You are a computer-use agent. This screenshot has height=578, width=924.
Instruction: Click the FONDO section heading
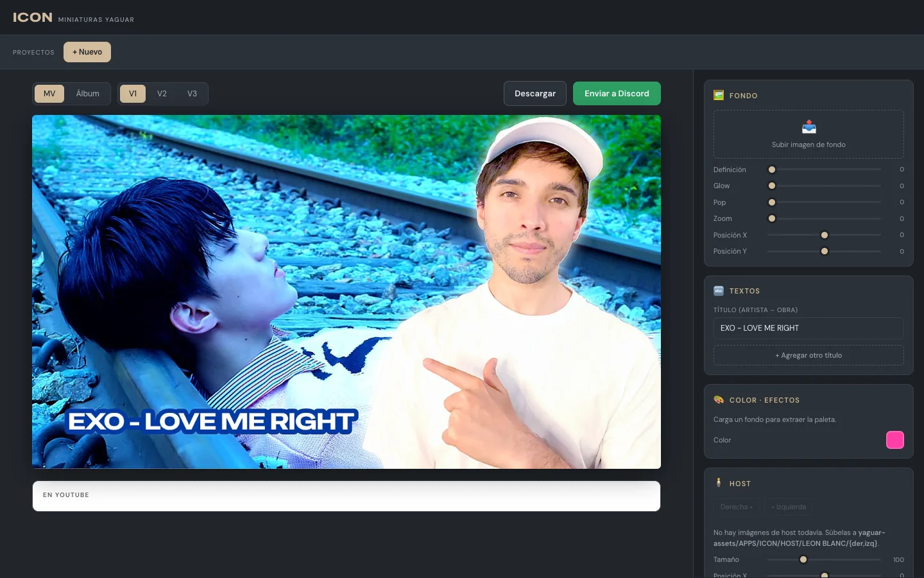point(744,96)
